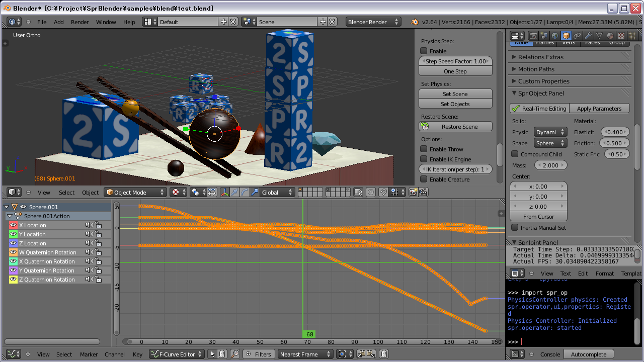The image size is (644, 362).
Task: Click the 3D manipulator axes icon
Action: [224, 192]
